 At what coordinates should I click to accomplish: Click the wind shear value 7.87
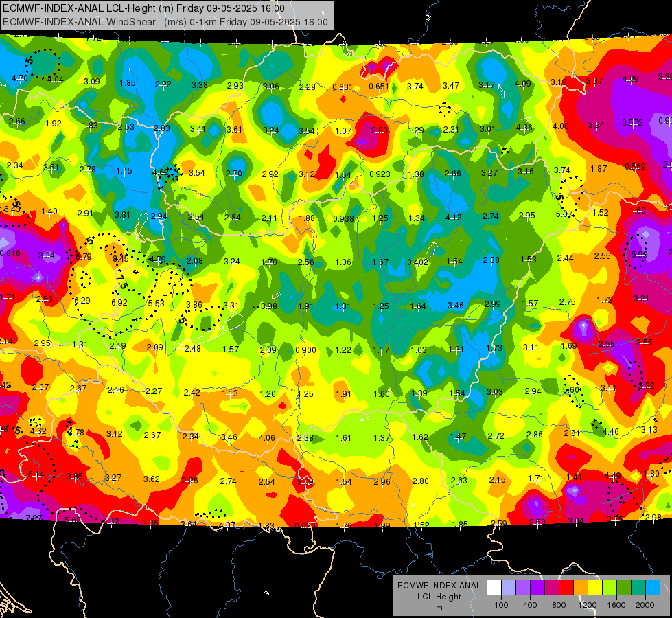coord(34,518)
